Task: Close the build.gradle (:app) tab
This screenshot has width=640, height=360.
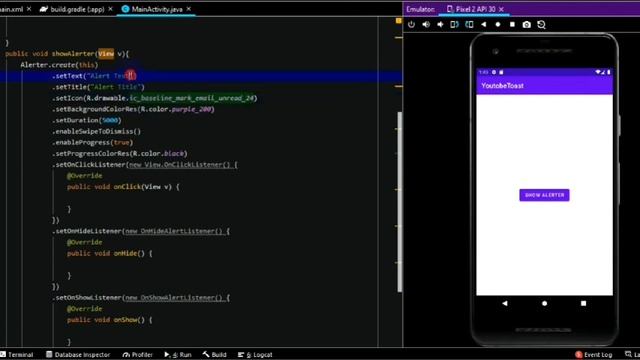Action: (110, 9)
